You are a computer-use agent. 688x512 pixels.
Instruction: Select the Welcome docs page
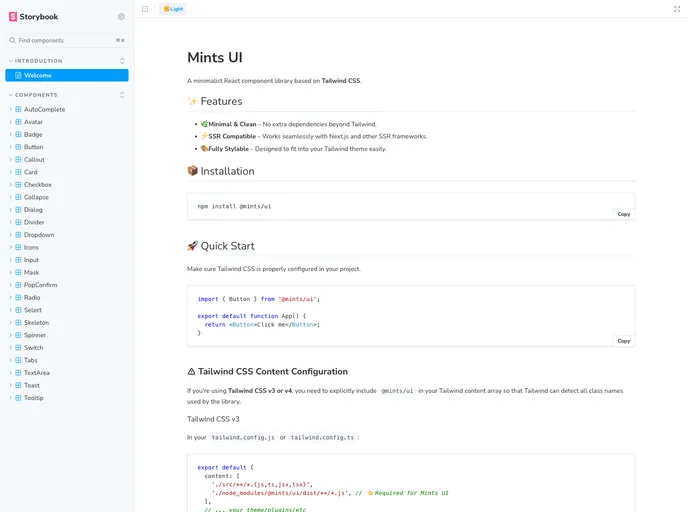[67, 75]
